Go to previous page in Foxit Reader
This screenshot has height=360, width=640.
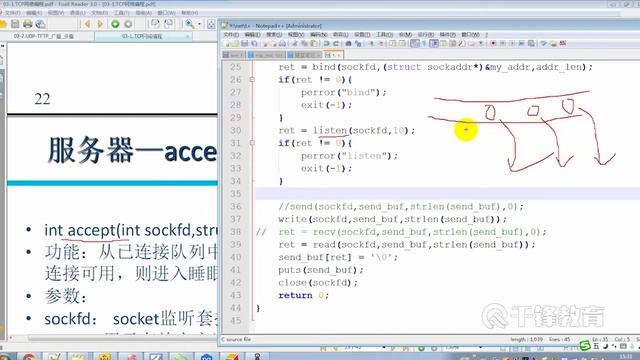coord(87,24)
